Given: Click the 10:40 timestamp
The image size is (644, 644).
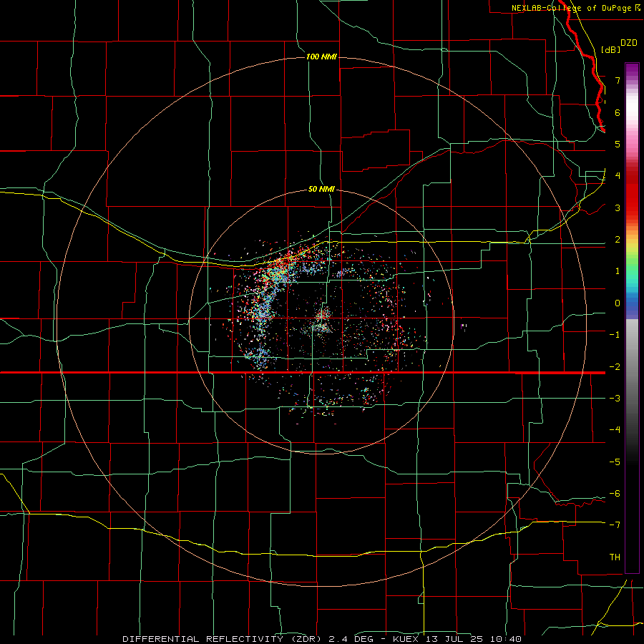Looking at the screenshot, I should tap(506, 639).
